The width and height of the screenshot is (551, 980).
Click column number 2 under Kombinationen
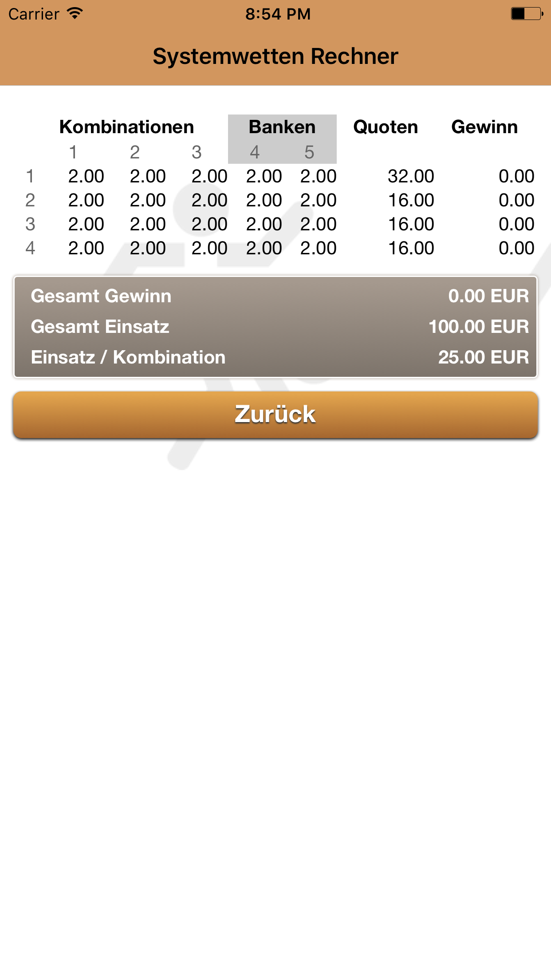(135, 152)
